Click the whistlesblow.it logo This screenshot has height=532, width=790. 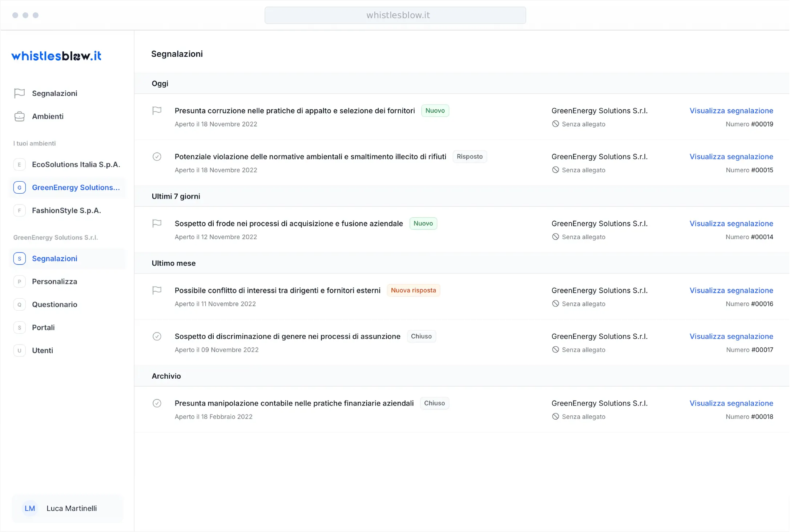point(56,56)
